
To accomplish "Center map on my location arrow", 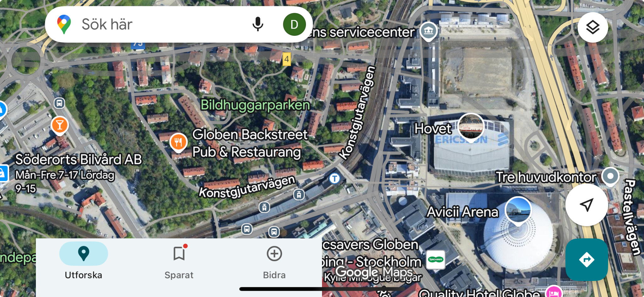I will 586,205.
